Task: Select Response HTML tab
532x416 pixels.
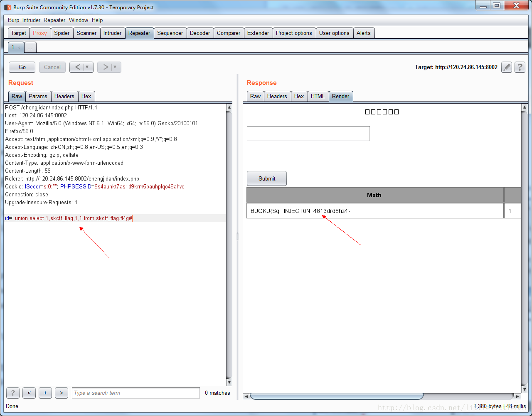Action: [318, 96]
